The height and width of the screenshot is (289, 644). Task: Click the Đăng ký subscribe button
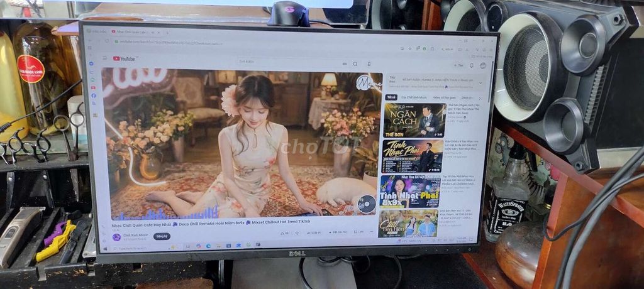pyautogui.click(x=162, y=236)
